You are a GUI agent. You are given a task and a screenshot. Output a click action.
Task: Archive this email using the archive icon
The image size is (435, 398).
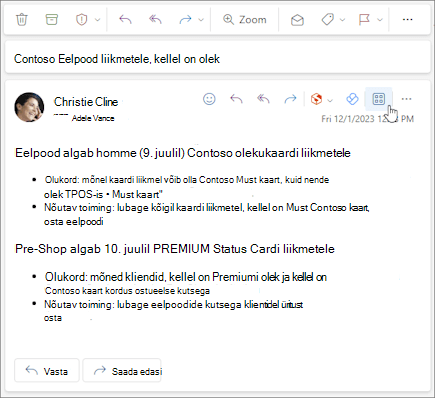(x=52, y=20)
